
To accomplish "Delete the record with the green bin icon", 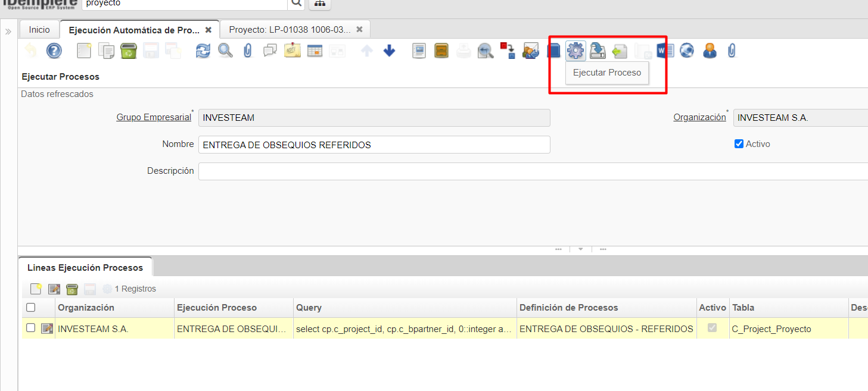I will coord(129,51).
